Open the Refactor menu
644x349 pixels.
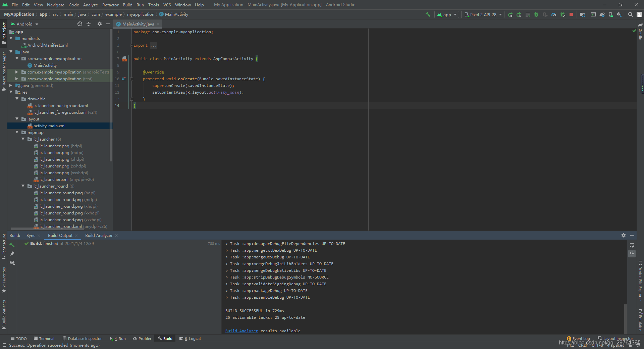110,5
